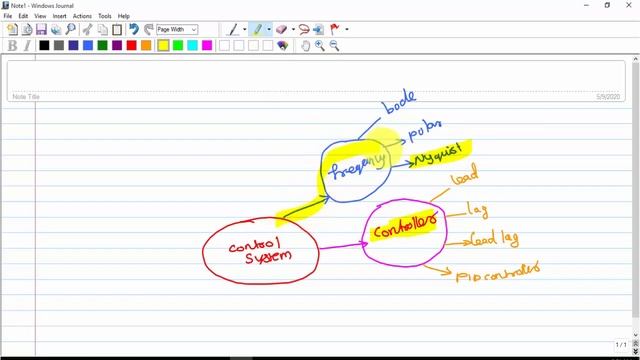Click the vertical scrollbar track
The image size is (640, 360).
[x=636, y=196]
